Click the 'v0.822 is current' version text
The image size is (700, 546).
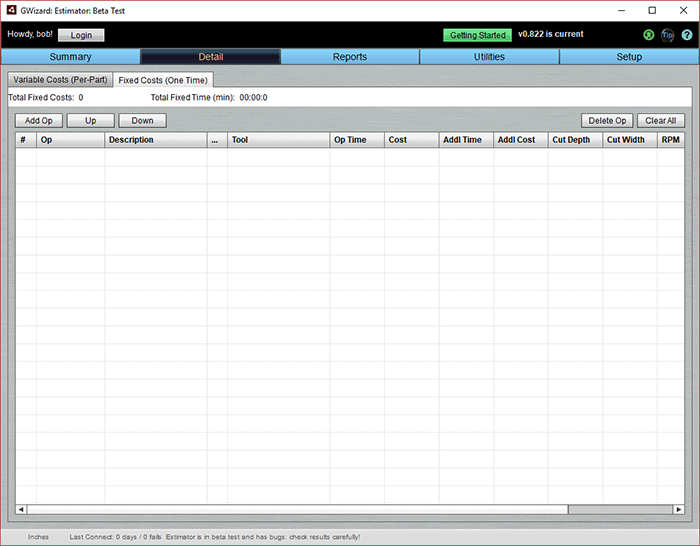(x=550, y=34)
